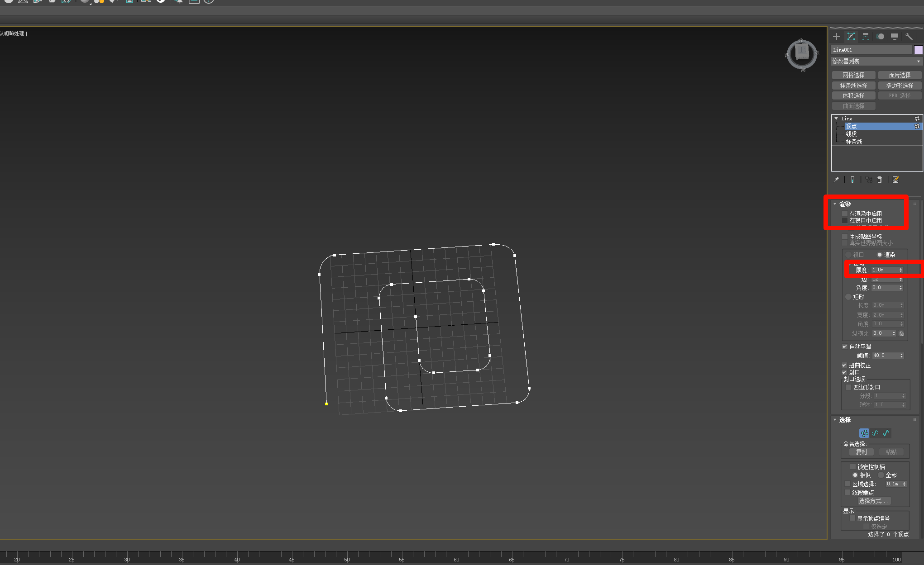Collapse the Line modifier tree
The height and width of the screenshot is (565, 924).
836,119
